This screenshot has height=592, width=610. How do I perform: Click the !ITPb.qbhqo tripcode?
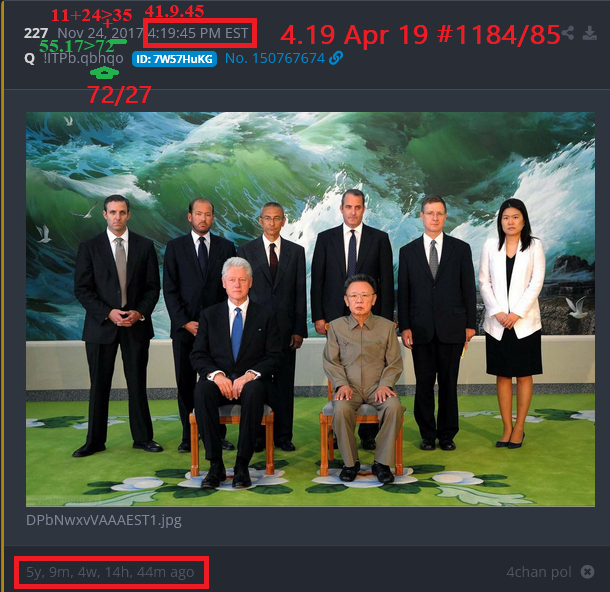pos(83,58)
